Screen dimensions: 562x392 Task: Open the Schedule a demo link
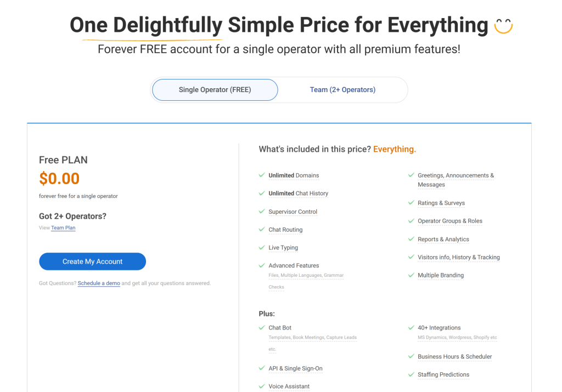point(99,283)
